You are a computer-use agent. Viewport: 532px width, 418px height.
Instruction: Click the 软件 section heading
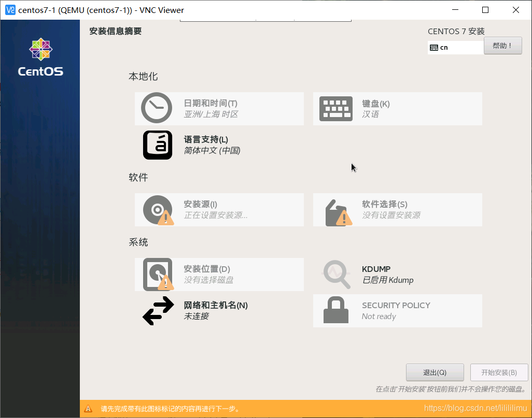point(138,177)
